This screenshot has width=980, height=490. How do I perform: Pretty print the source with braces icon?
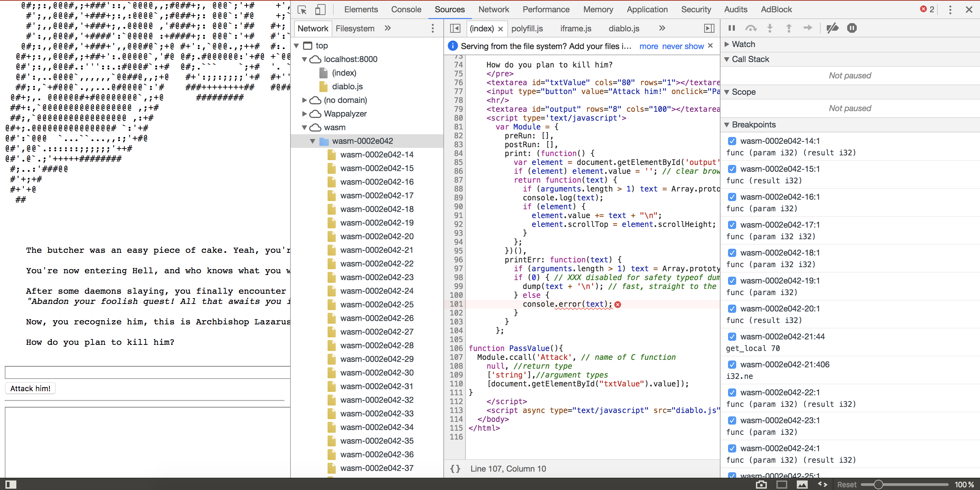[455, 469]
